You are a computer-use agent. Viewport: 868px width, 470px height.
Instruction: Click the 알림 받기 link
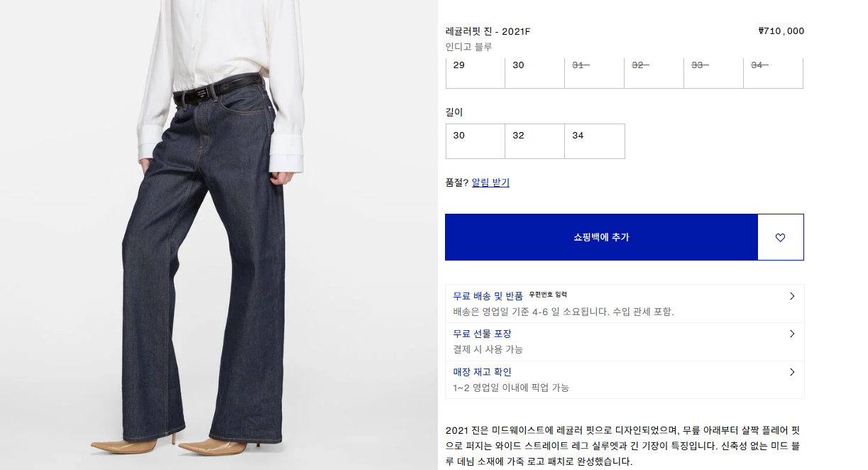490,182
